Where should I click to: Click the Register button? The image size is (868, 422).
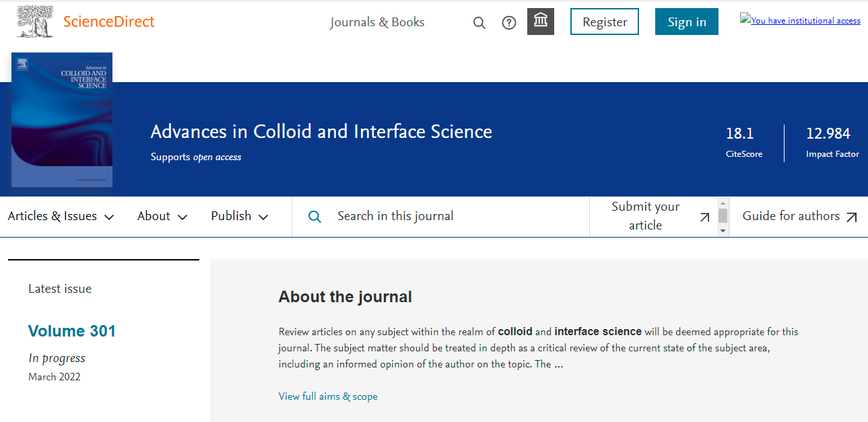pyautogui.click(x=605, y=22)
